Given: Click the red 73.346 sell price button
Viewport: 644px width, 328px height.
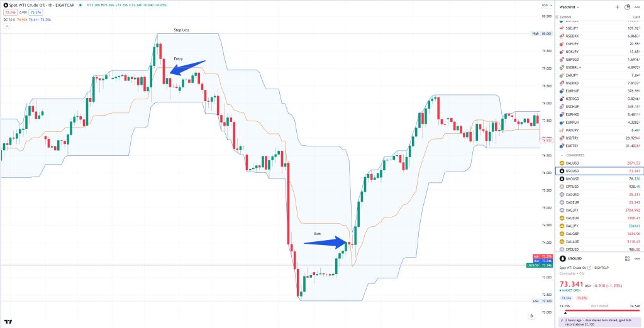Looking at the screenshot, I should tap(10, 13).
